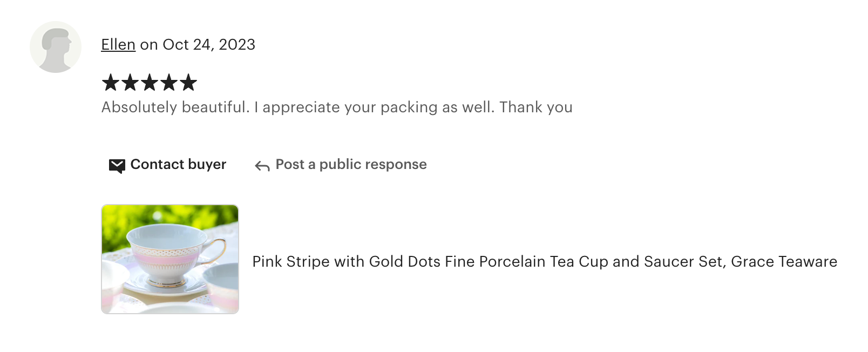Click the second star of the rating
Viewport: 868px width, 352px height.
pos(130,83)
